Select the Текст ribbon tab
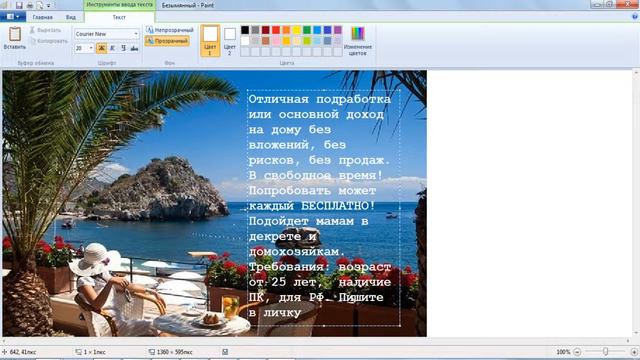This screenshot has height=360, width=640. [119, 17]
